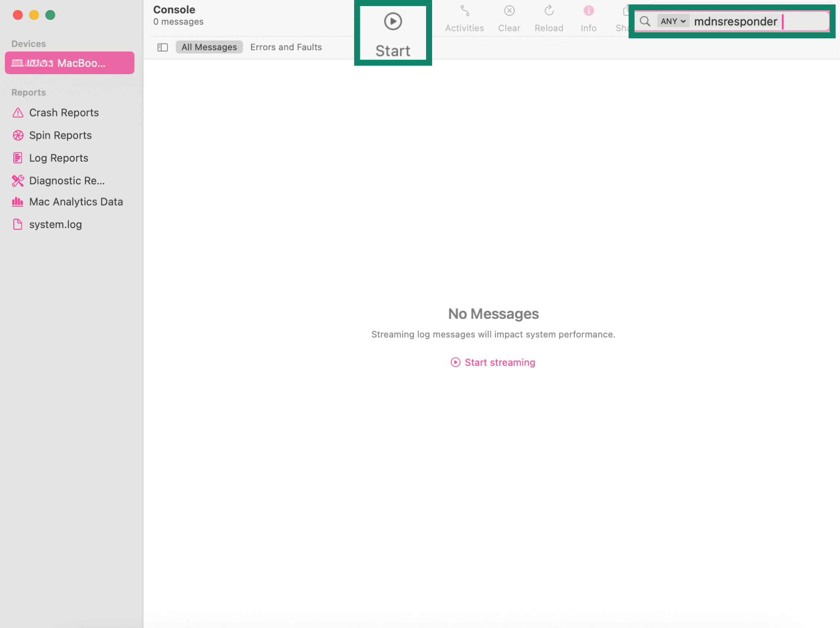Open Spin Reports in sidebar
Viewport: 840px width, 628px height.
pos(60,135)
